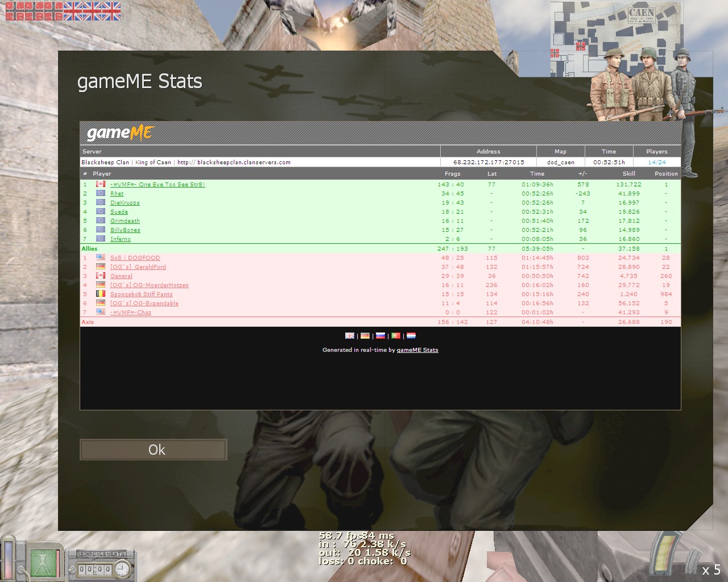Click the Canadian flag beside One Eye
This screenshot has height=582, width=728.
click(x=100, y=184)
